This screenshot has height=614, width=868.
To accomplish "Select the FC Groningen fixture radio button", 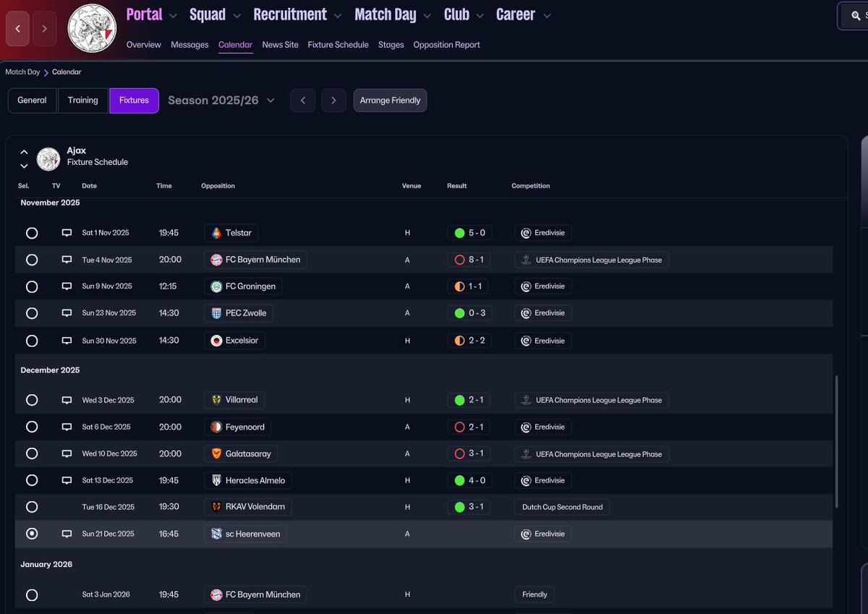I will tap(32, 286).
